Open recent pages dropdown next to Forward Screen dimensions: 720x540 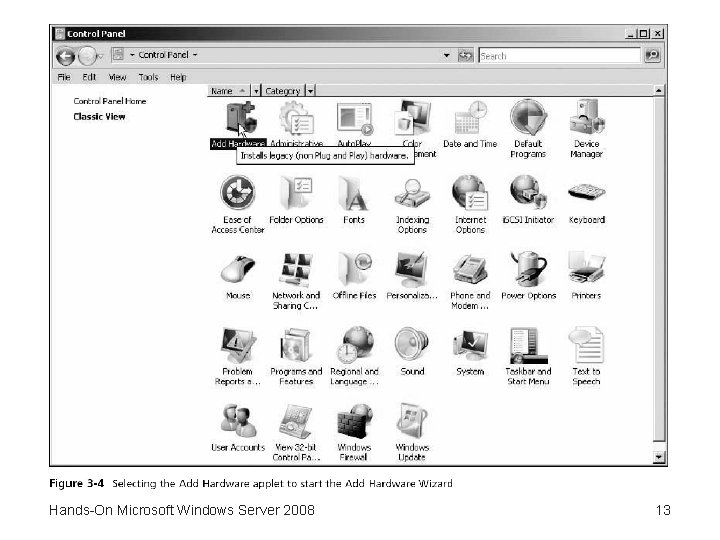pos(101,57)
